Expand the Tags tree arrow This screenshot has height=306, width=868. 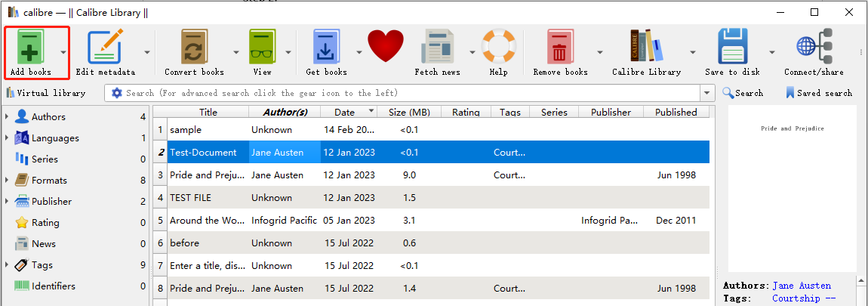7,265
